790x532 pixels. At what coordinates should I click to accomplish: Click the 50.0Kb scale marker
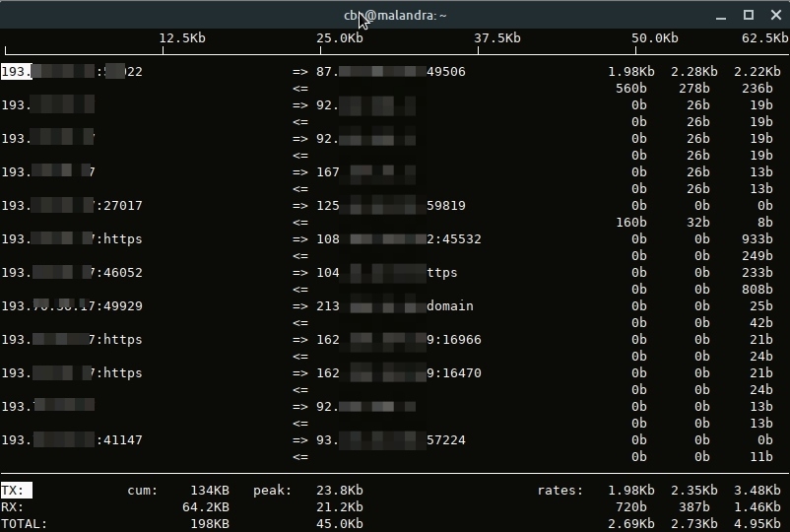pos(655,38)
